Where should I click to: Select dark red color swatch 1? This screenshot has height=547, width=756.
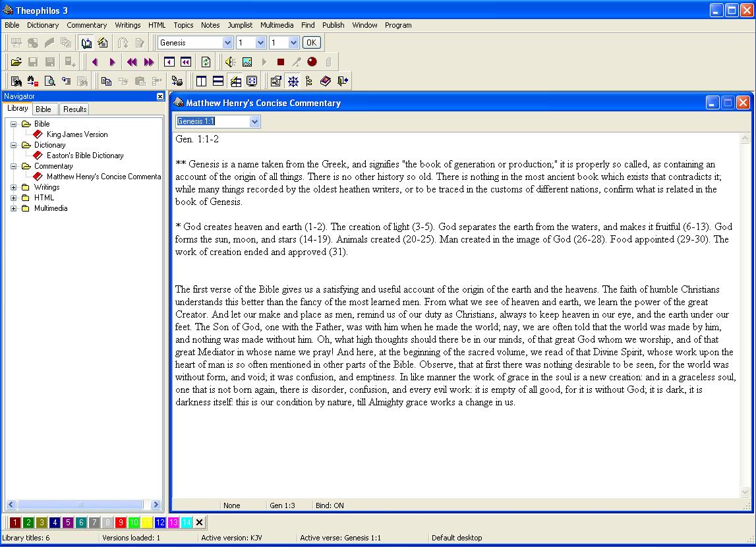(15, 522)
